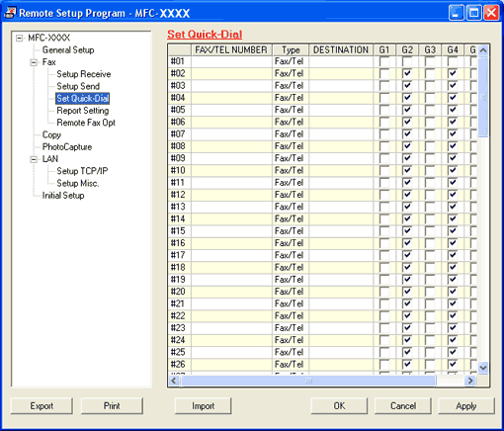
Task: Click the horizontal scrollbar left arrow
Action: (174, 381)
